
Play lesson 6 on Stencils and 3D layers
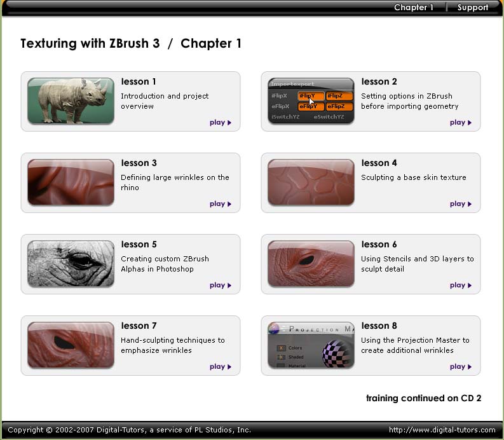coord(461,285)
